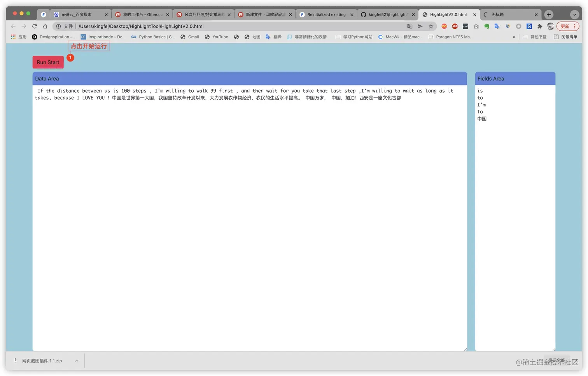The image size is (588, 376).
Task: Expand the hidden bookmarks chevron
Action: 514,37
